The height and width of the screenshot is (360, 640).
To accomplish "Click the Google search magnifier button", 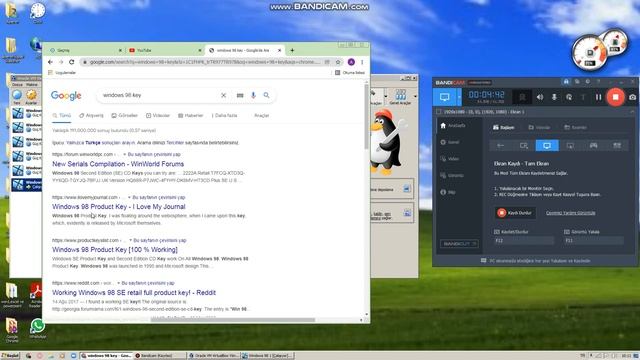I will pyautogui.click(x=267, y=95).
